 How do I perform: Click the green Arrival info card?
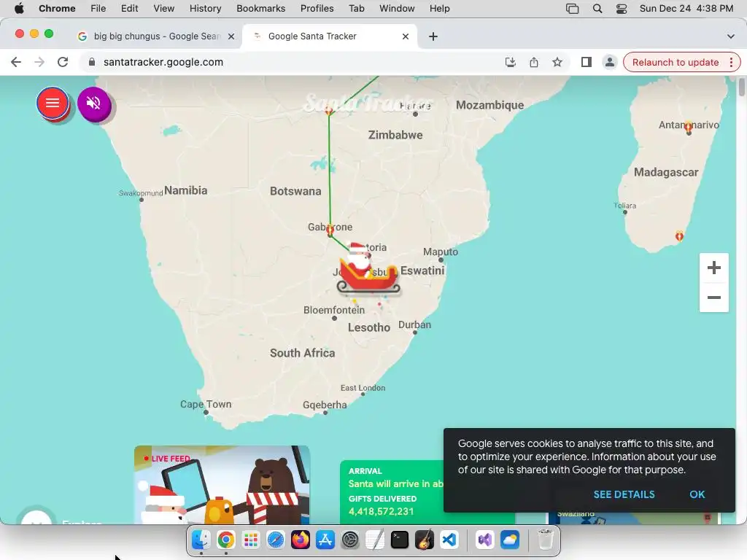click(x=392, y=492)
